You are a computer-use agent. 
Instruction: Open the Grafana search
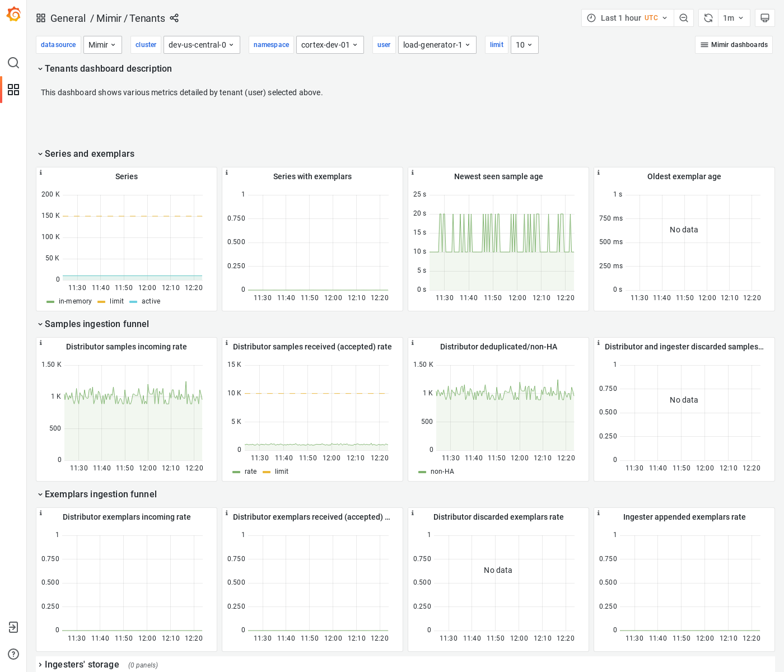click(13, 63)
